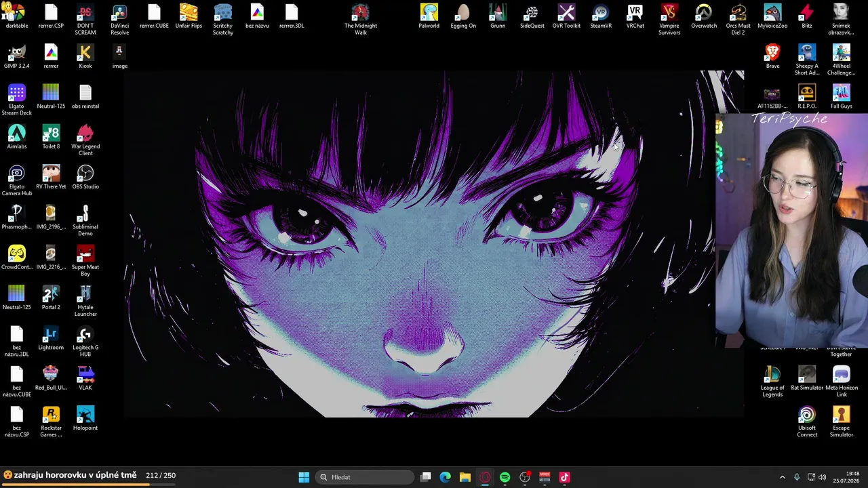
Task: Open Elgato Stream Deck shortcut
Action: tap(16, 100)
